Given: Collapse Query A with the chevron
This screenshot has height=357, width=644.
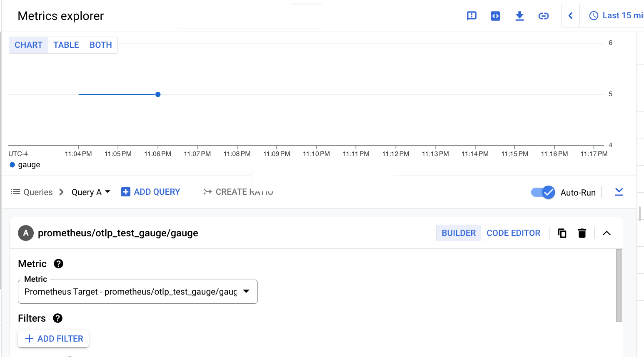Looking at the screenshot, I should tap(607, 233).
